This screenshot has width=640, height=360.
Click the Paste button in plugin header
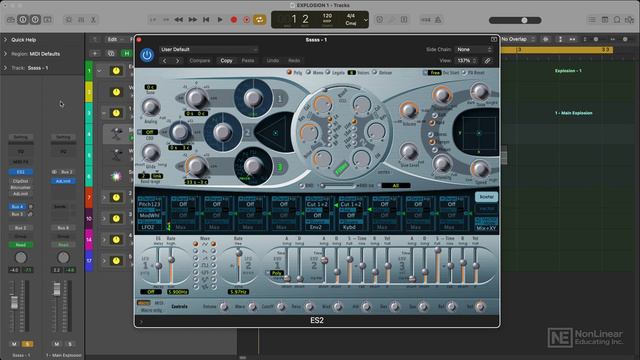coord(248,60)
